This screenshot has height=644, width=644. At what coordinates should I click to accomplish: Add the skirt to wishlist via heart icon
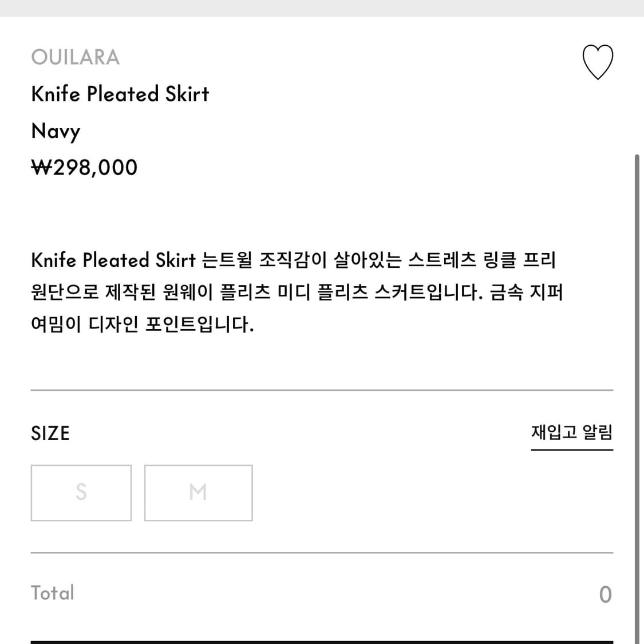pyautogui.click(x=597, y=62)
